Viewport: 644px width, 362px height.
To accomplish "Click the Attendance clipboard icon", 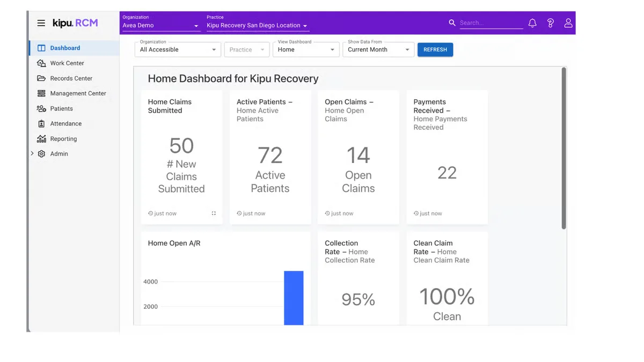I will pyautogui.click(x=41, y=123).
